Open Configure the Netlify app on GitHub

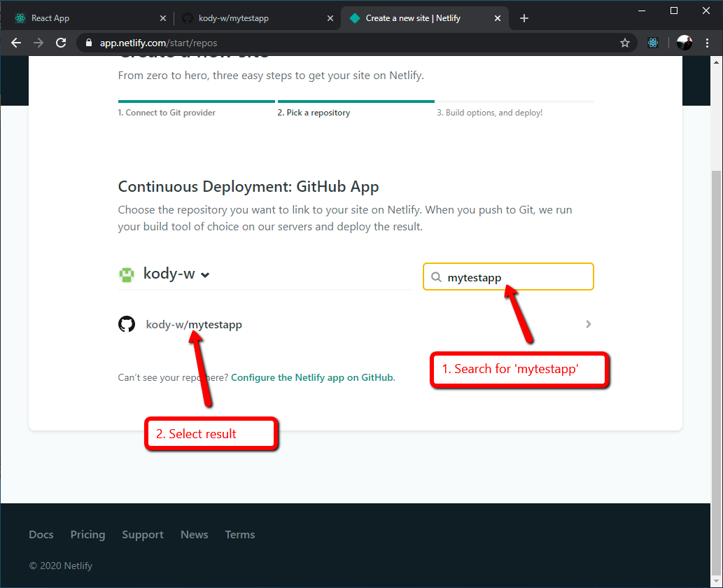tap(313, 377)
